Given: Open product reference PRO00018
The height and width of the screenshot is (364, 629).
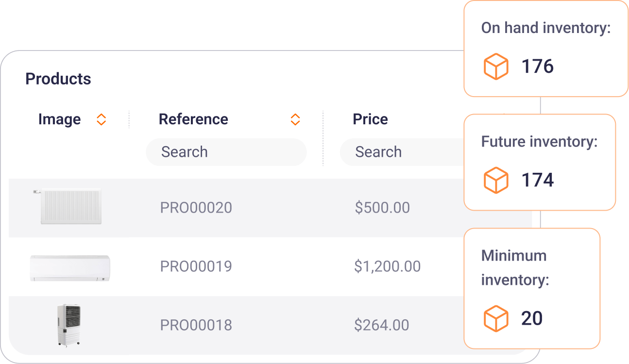Looking at the screenshot, I should (196, 325).
